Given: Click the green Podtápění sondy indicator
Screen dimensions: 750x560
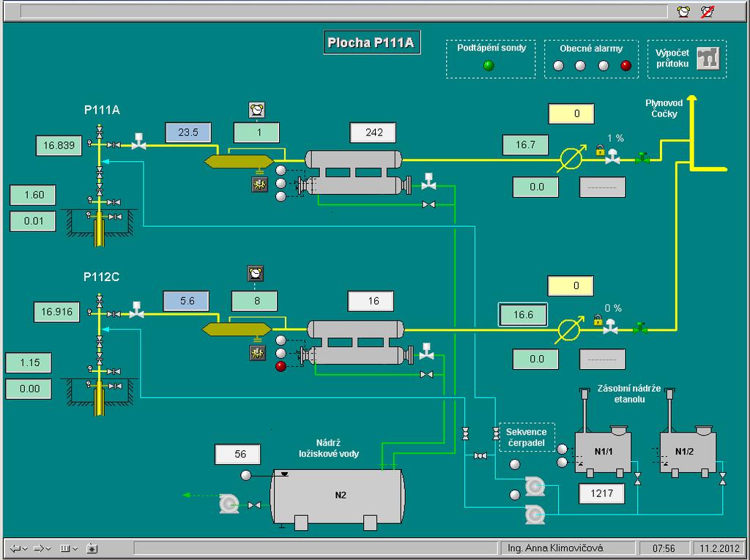Looking at the screenshot, I should click(x=489, y=66).
